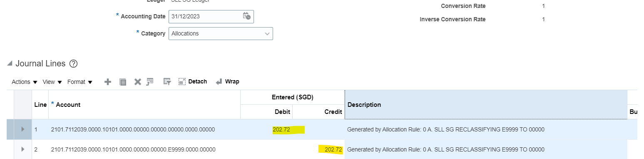Delete the selected journal line
Image resolution: width=644 pixels, height=159 pixels.
click(138, 82)
